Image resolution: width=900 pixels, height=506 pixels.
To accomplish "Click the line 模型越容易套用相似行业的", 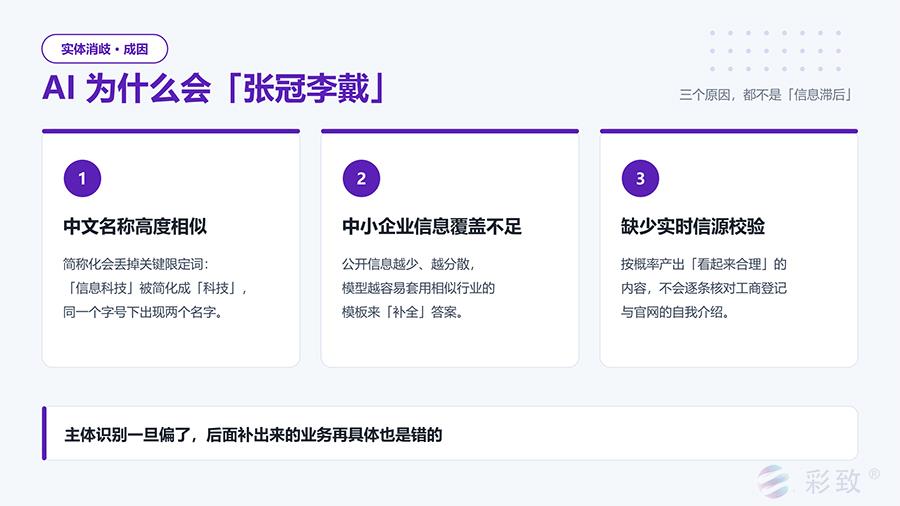I will pos(418,288).
